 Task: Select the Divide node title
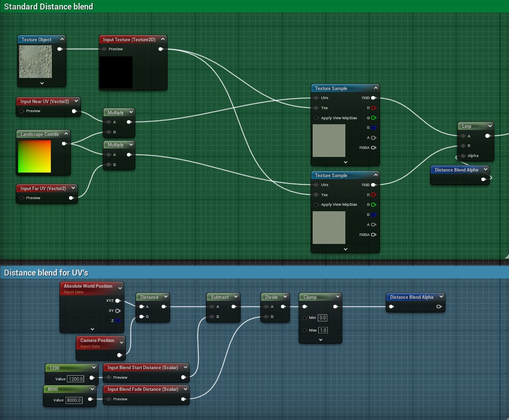(271, 297)
